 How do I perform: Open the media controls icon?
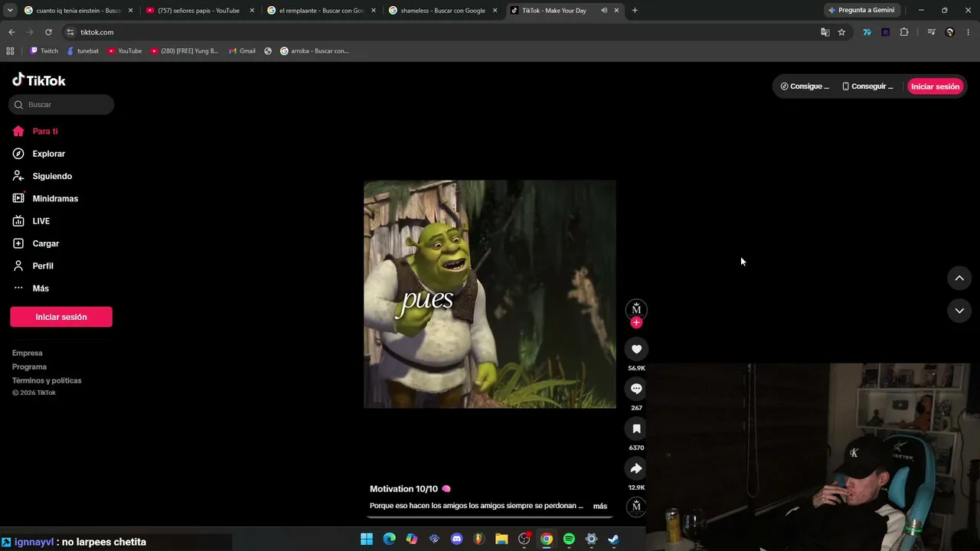pyautogui.click(x=931, y=32)
